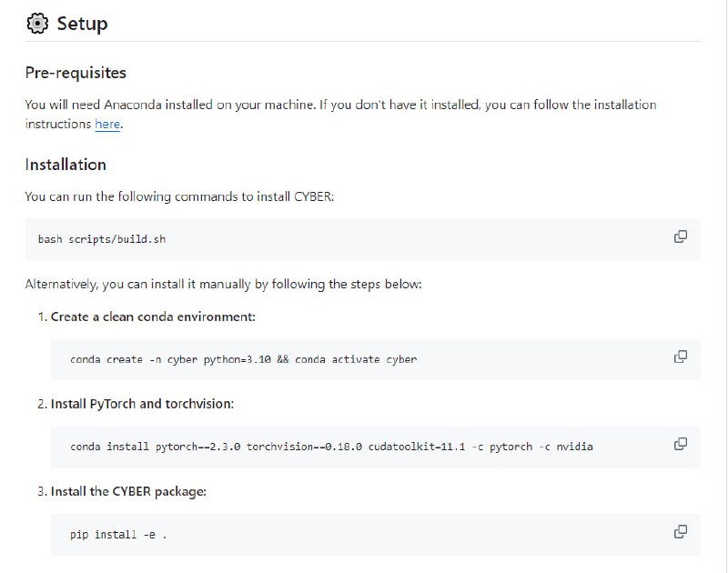The width and height of the screenshot is (728, 573).
Task: Click the 'Alternatively, you can install it manually' sentence
Action: (223, 285)
